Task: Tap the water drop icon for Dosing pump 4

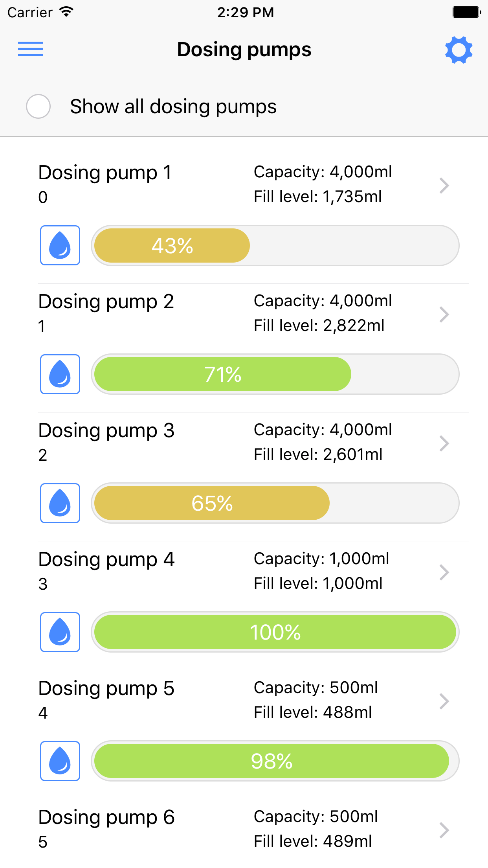Action: coord(60,632)
